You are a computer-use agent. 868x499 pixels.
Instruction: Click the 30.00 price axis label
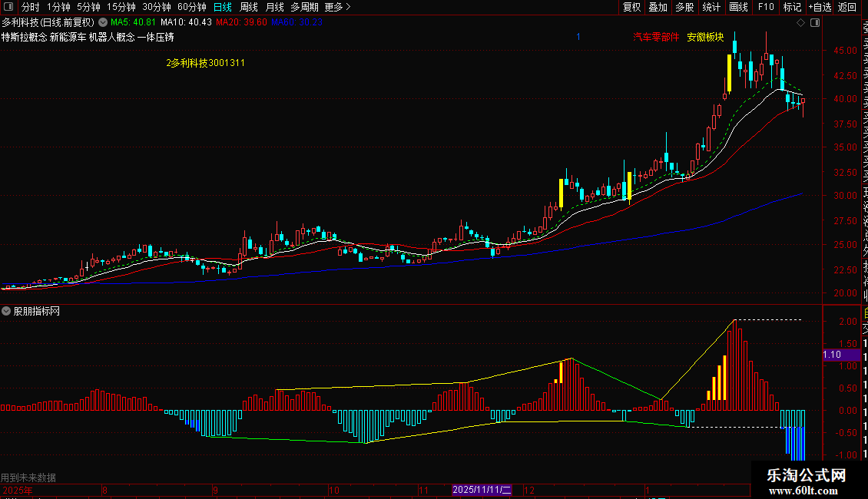(845, 196)
